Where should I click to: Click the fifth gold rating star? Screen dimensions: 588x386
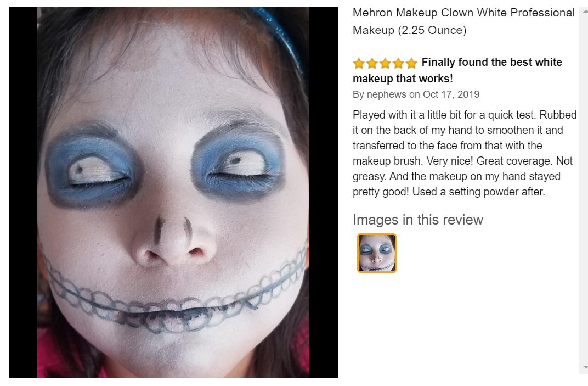411,63
